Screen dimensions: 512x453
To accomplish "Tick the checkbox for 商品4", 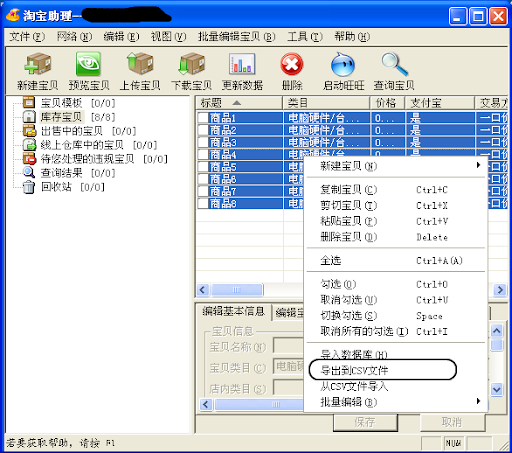I will (203, 154).
